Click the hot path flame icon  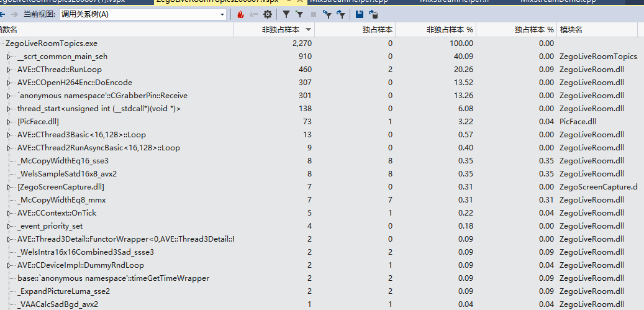pyautogui.click(x=241, y=15)
